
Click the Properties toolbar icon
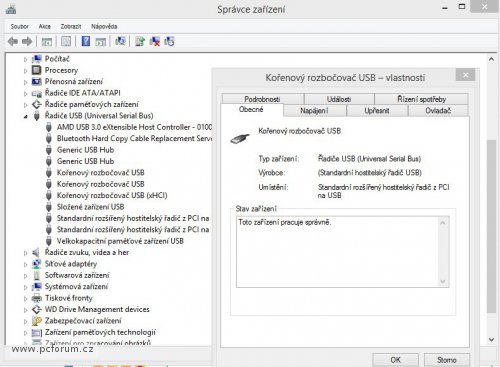point(66,42)
